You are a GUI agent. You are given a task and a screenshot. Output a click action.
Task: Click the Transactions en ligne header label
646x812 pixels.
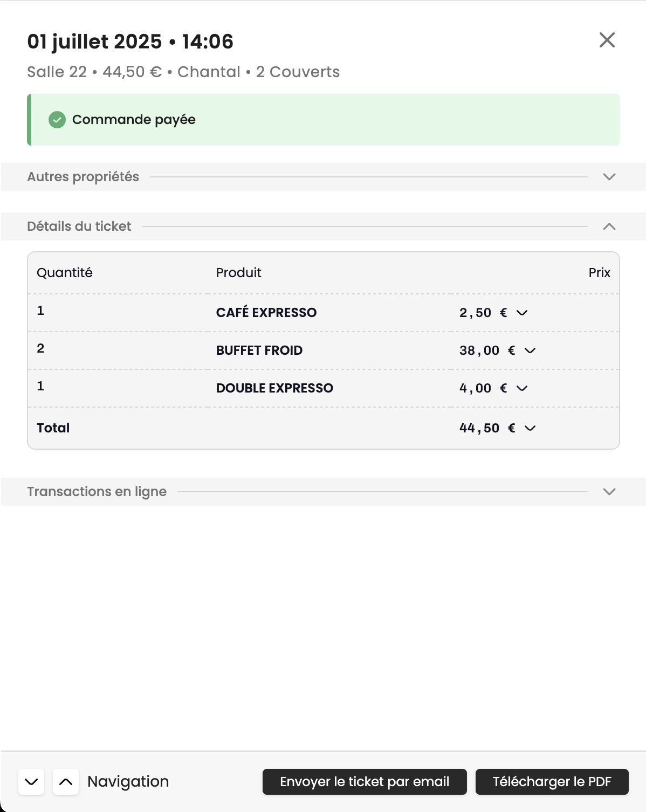coord(97,492)
